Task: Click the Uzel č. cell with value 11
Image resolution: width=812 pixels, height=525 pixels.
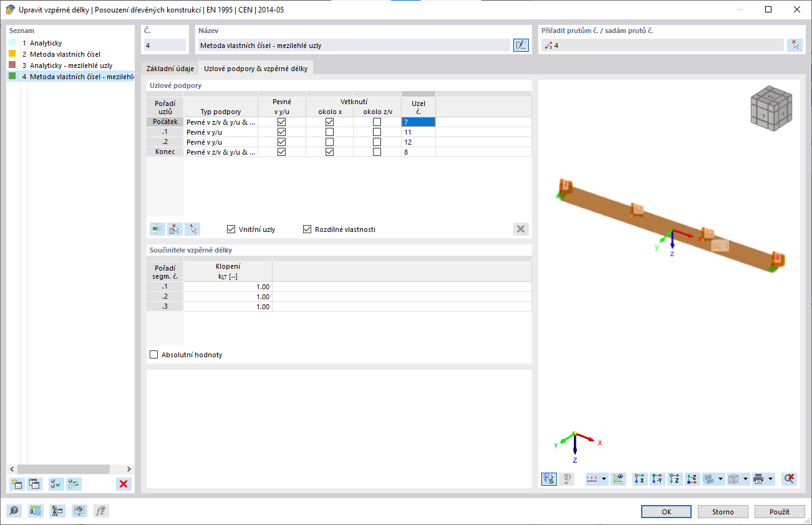Action: pyautogui.click(x=418, y=132)
